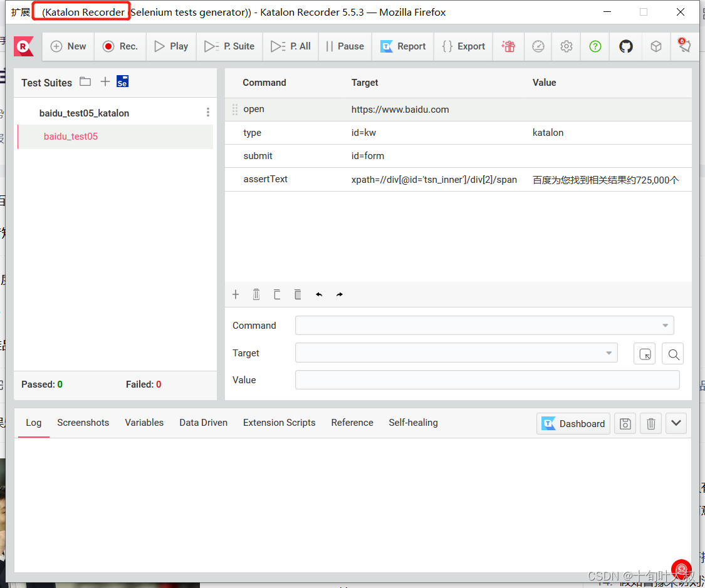The height and width of the screenshot is (588, 705).
Task: Pause test execution
Action: 345,46
